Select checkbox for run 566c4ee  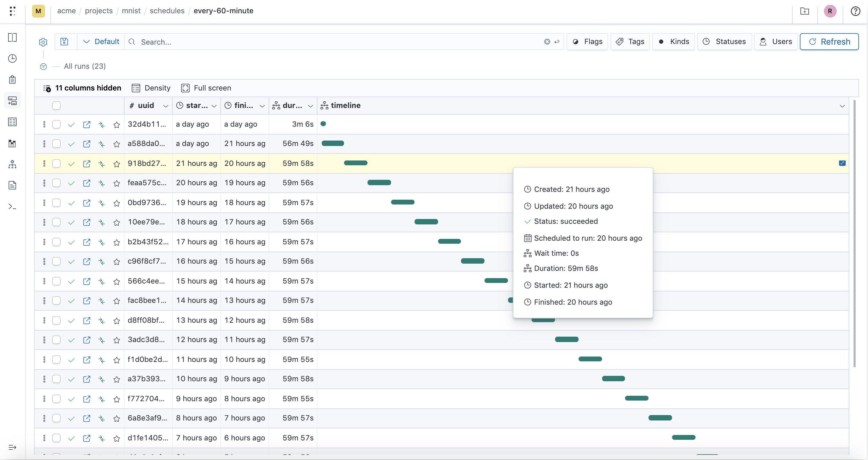click(56, 281)
